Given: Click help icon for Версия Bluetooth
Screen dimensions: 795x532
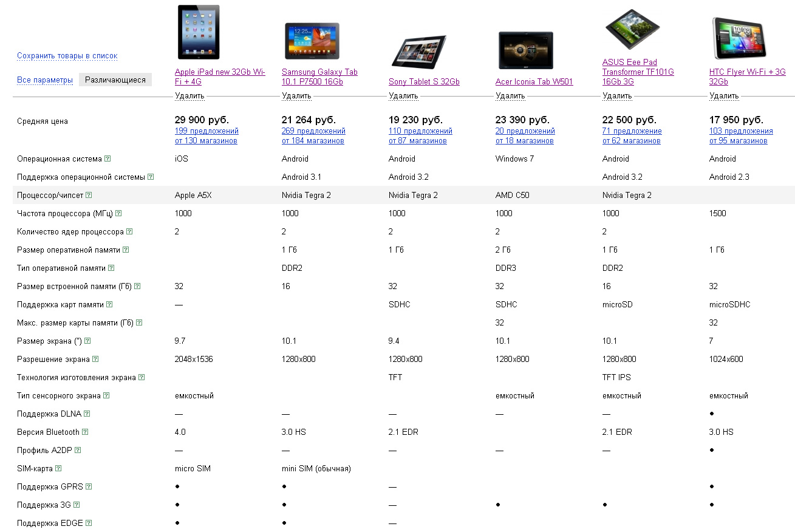Looking at the screenshot, I should (x=85, y=432).
